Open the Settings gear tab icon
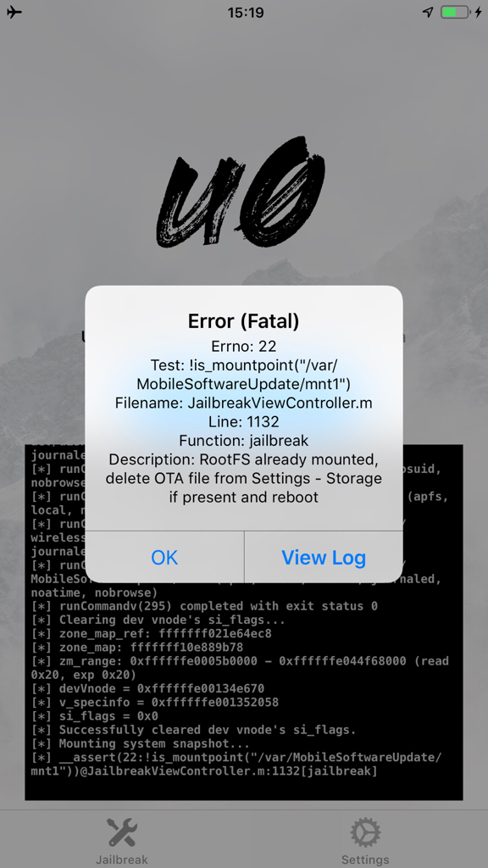This screenshot has width=488, height=868. pos(365,832)
